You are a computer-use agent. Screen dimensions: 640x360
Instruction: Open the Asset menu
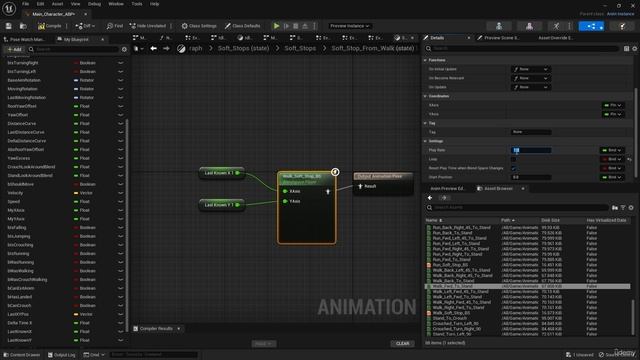pyautogui.click(x=57, y=4)
